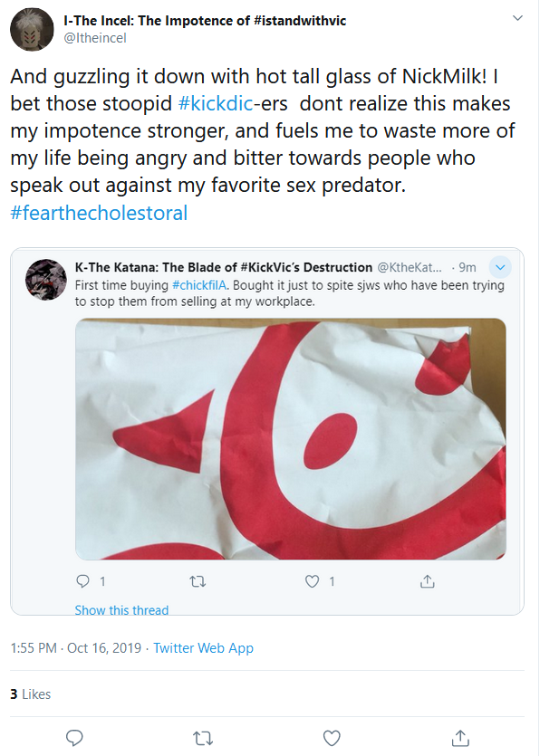This screenshot has height=756, width=559.
Task: Like the main tweet with heart icon
Action: click(332, 738)
